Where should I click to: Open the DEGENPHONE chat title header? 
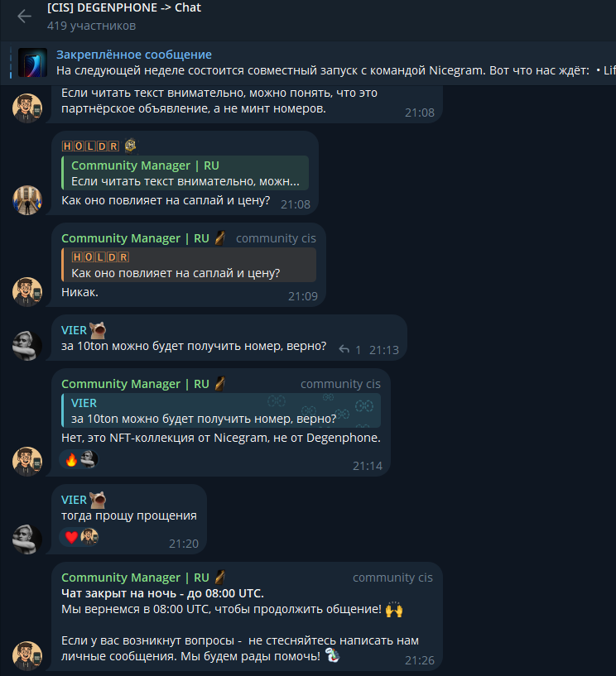(x=124, y=7)
